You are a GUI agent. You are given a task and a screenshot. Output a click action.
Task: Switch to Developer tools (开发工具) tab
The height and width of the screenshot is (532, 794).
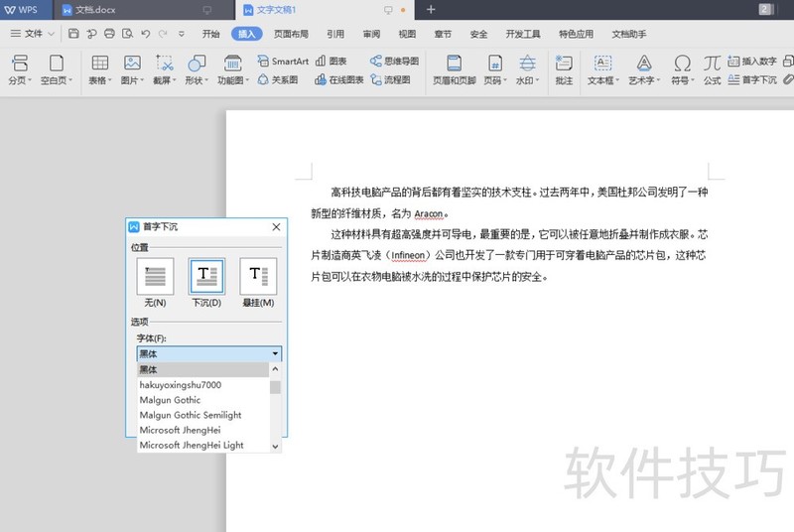(523, 34)
